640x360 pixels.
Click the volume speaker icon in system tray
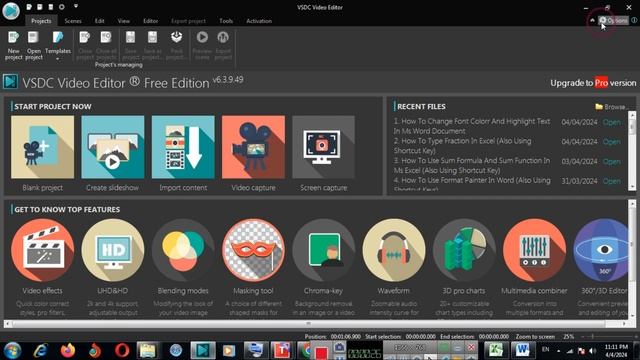click(x=593, y=351)
